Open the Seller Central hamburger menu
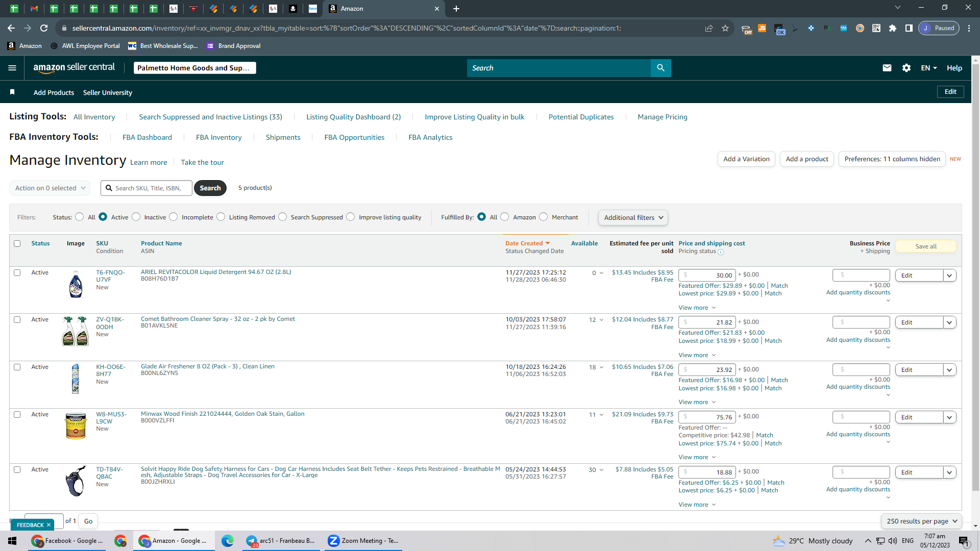 12,68
